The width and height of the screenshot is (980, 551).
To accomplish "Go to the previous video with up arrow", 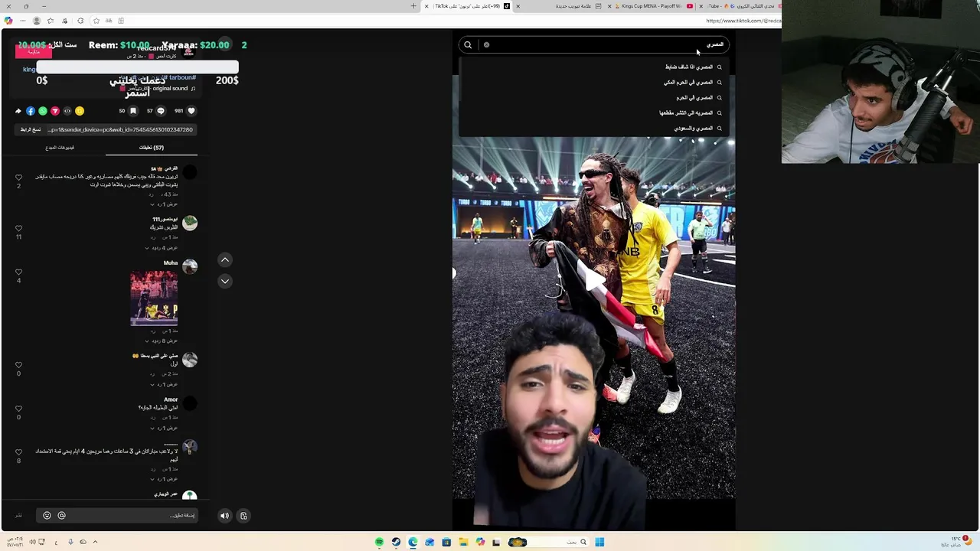I will click(225, 260).
